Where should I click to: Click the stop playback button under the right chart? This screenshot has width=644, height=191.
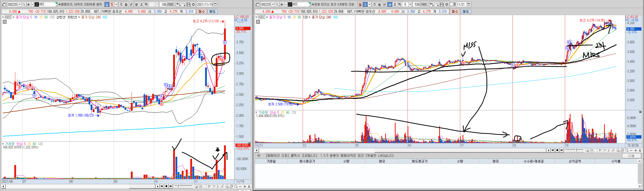(557, 150)
